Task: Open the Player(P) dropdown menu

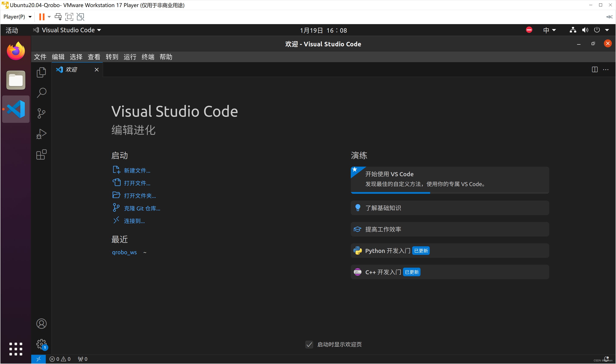Action: click(x=17, y=17)
